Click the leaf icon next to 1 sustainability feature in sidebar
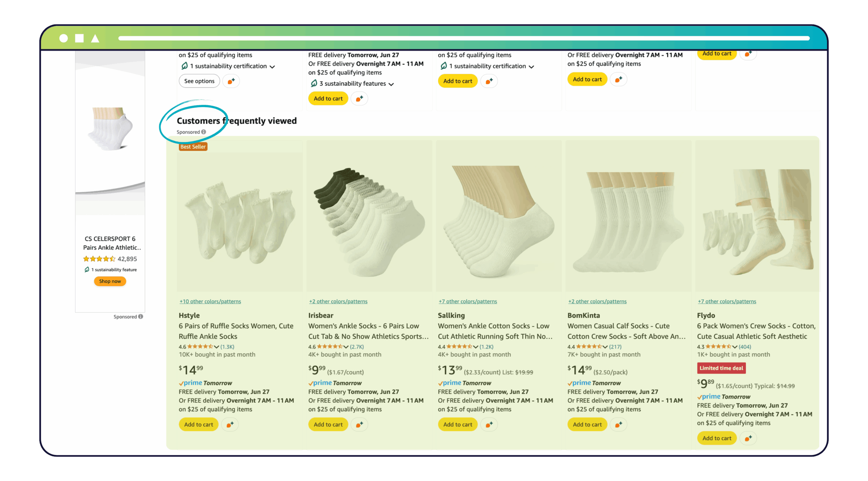The width and height of the screenshot is (868, 481). pos(87,270)
